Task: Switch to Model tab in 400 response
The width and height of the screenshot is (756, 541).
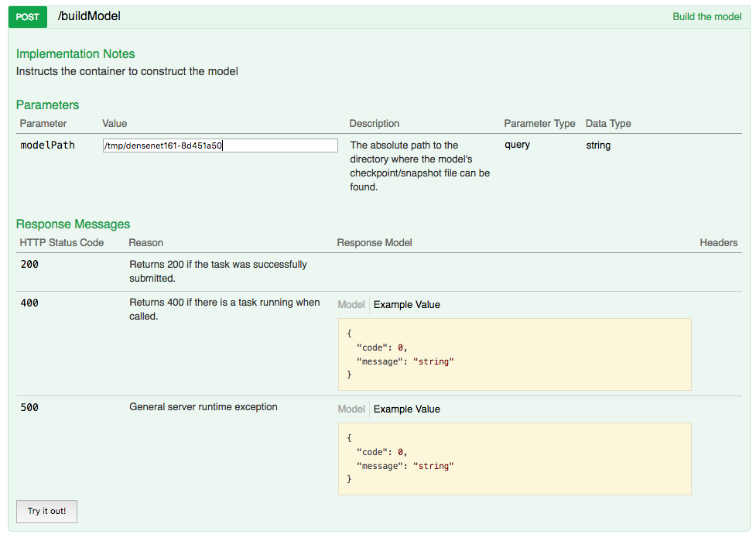Action: tap(351, 304)
